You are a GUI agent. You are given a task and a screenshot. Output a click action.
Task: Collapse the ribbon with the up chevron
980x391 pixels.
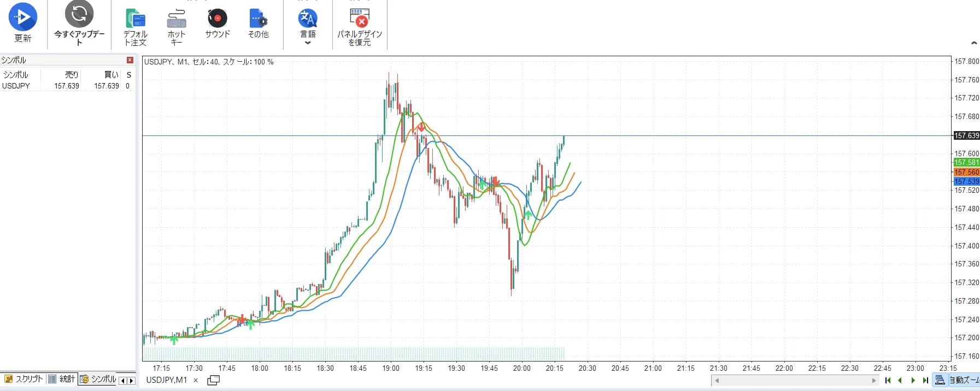tap(974, 43)
